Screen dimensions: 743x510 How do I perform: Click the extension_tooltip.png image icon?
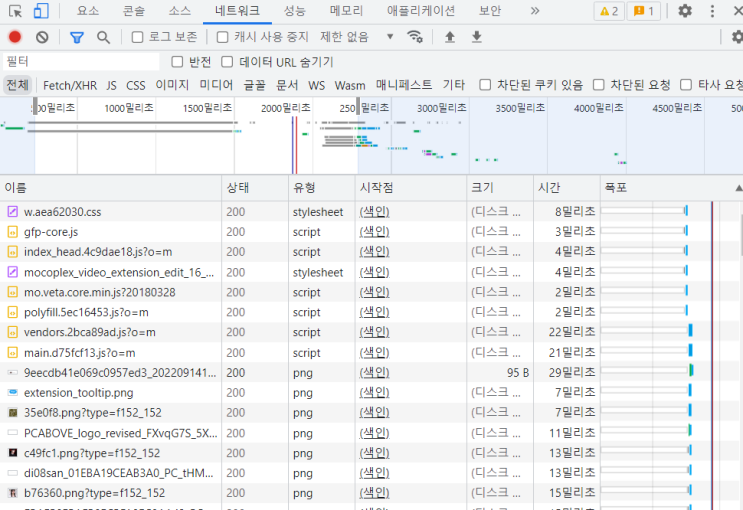(x=13, y=392)
